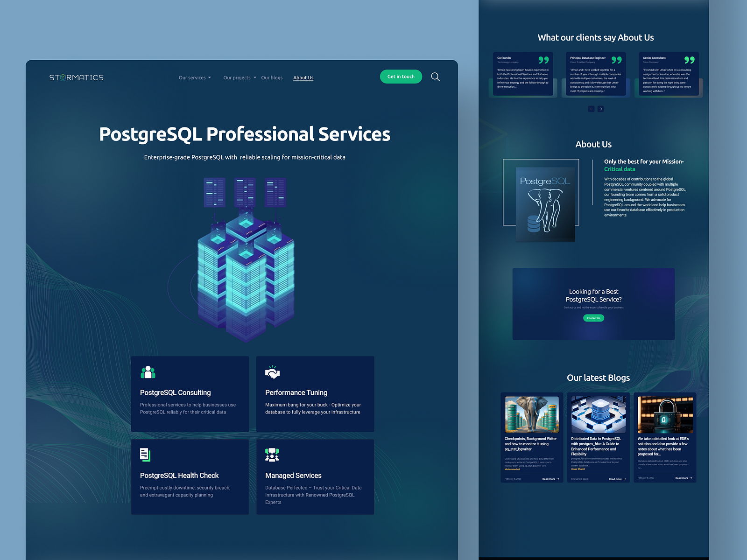
Task: Open the padlock thumbnail on the EDB blog card
Action: pyautogui.click(x=665, y=413)
